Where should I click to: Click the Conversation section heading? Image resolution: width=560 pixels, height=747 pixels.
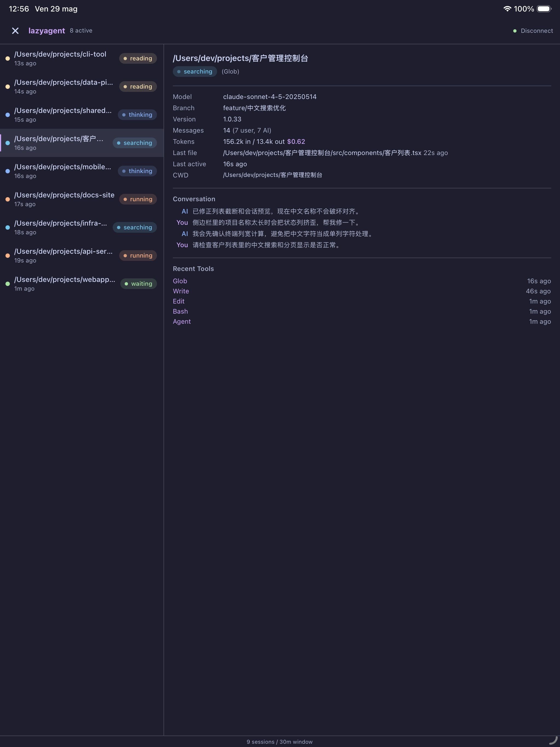(194, 199)
